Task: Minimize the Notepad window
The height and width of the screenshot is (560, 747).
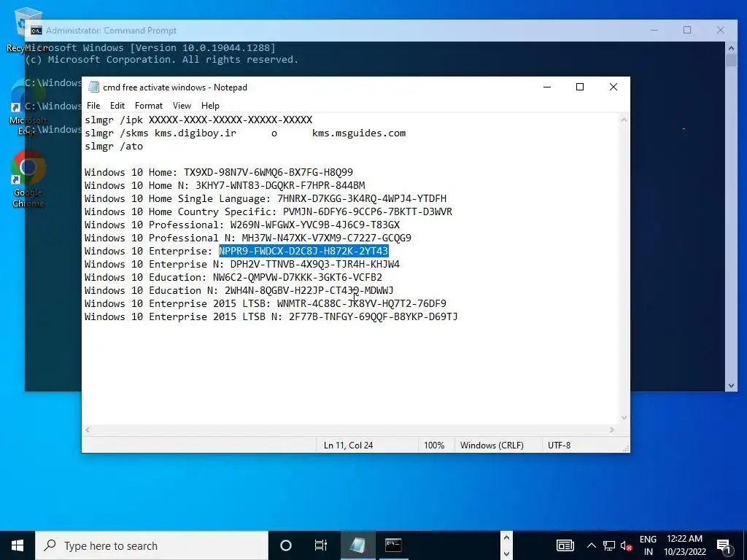Action: tap(547, 87)
